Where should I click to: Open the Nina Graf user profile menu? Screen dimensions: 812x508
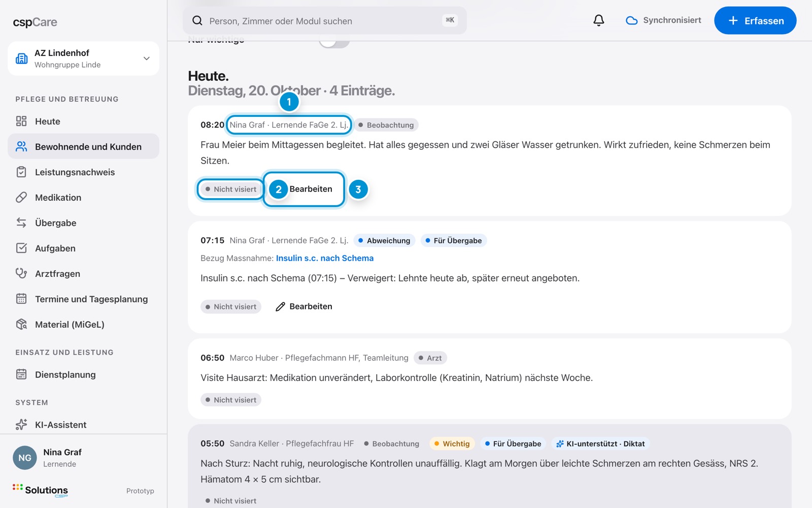pos(83,458)
